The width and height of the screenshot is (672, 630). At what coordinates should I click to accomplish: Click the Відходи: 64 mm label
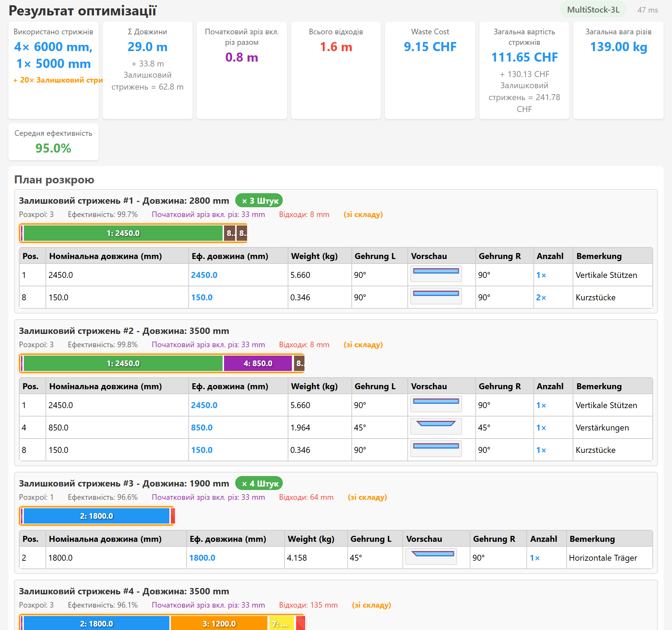point(306,497)
